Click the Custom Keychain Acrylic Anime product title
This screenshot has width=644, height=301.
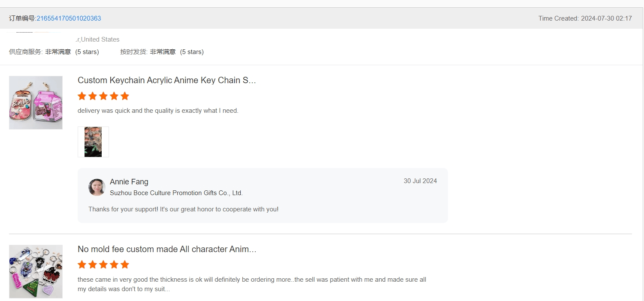[166, 81]
